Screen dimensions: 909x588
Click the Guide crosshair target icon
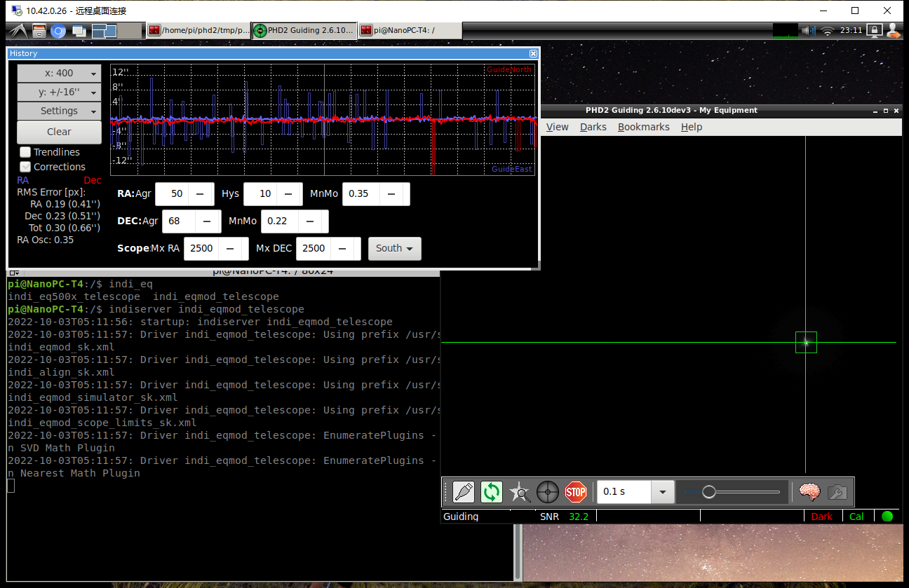pos(548,492)
